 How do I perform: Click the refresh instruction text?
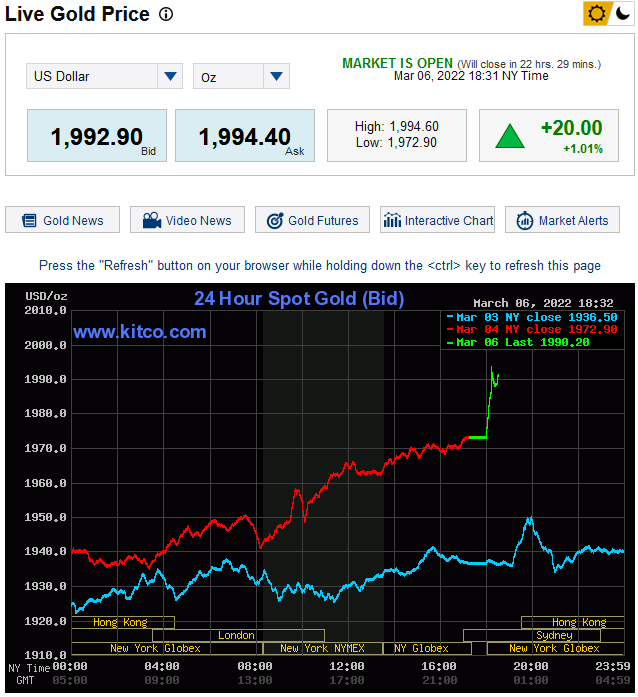click(x=320, y=265)
